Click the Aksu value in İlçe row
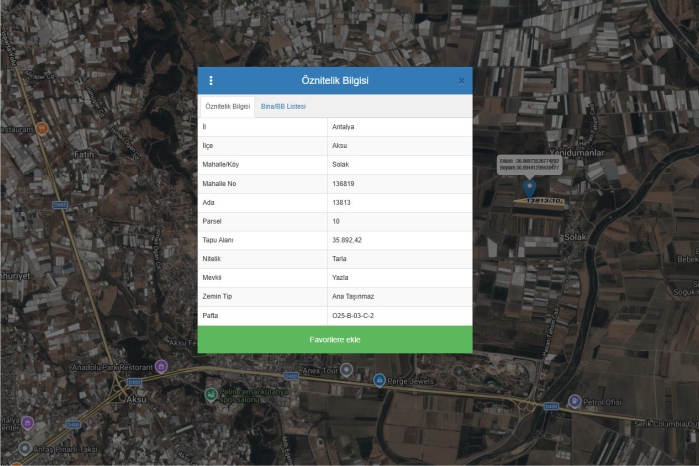699x466 pixels. [339, 146]
